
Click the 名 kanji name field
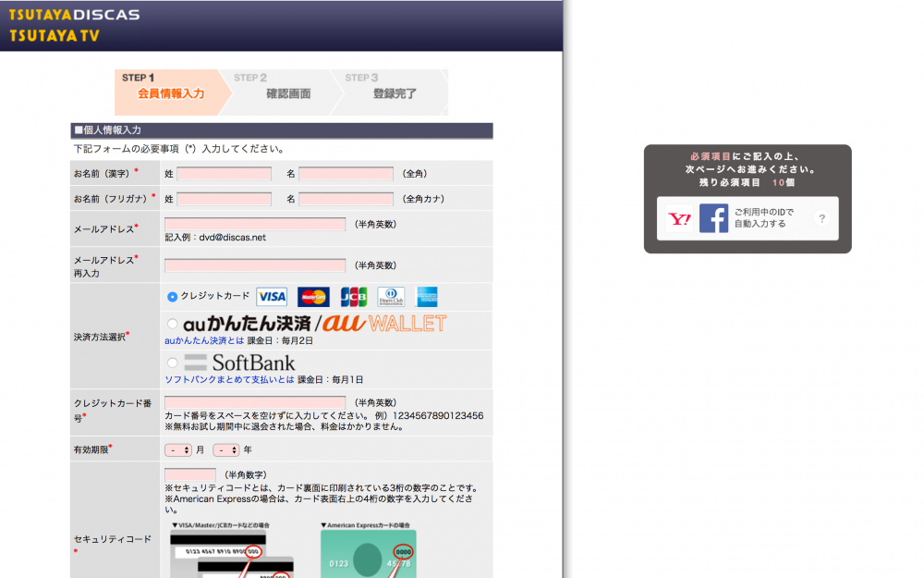click(346, 174)
